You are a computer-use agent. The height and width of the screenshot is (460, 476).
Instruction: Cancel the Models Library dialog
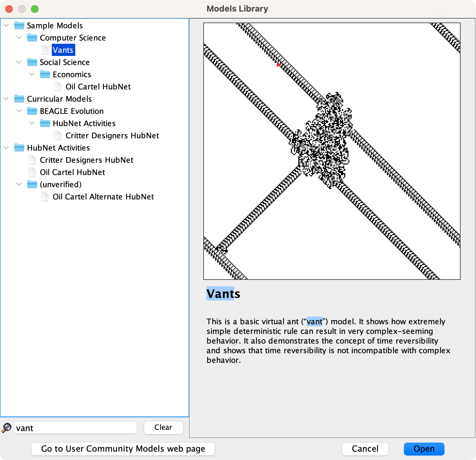tap(365, 449)
